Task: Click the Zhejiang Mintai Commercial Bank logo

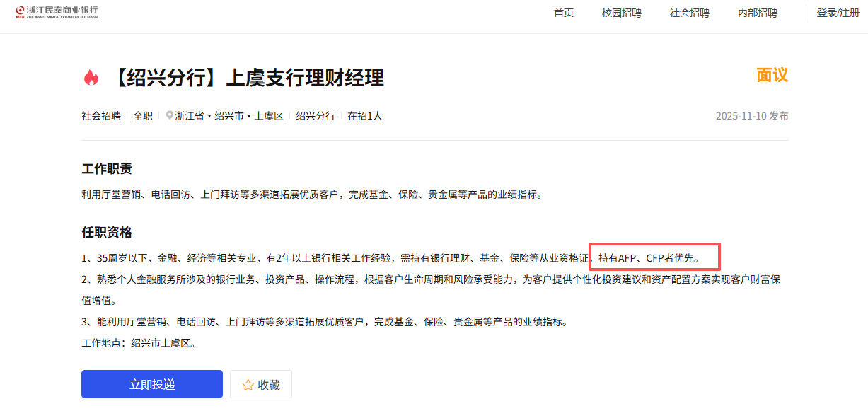Action: (57, 12)
